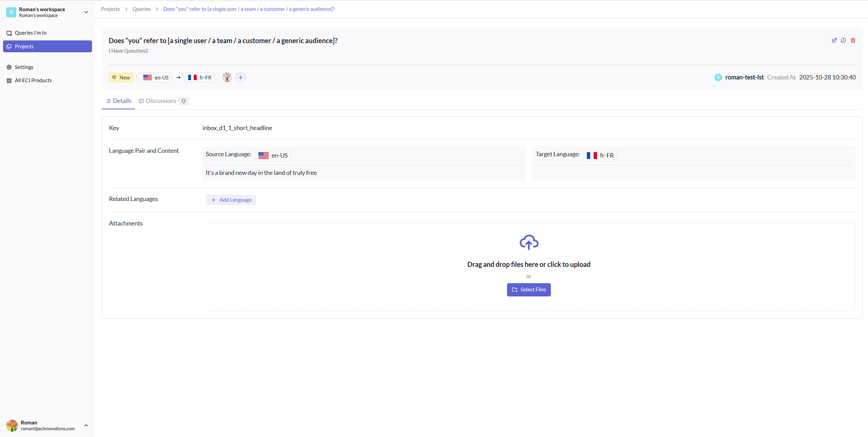Open the edit query pencil icon
Viewport: 868px width, 437px height.
pos(835,40)
